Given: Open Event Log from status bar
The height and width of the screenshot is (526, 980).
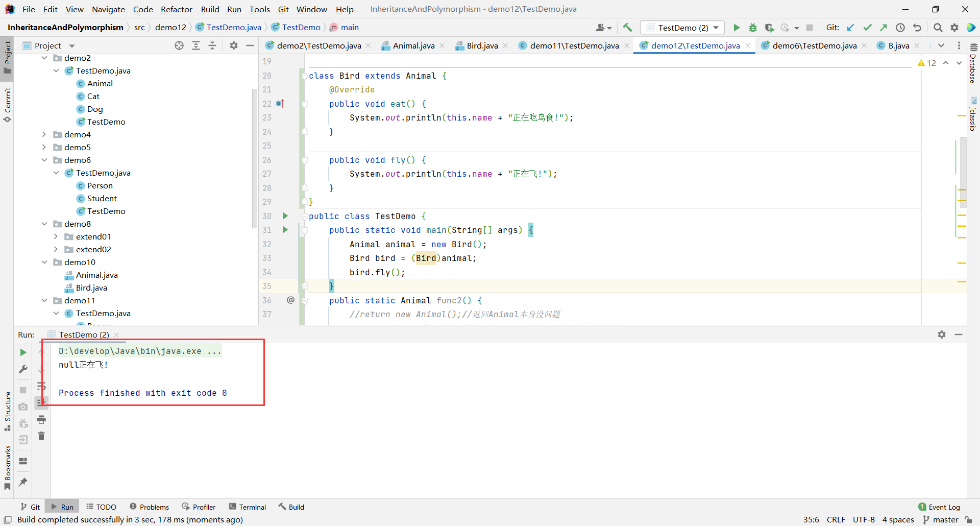Looking at the screenshot, I should (939, 507).
